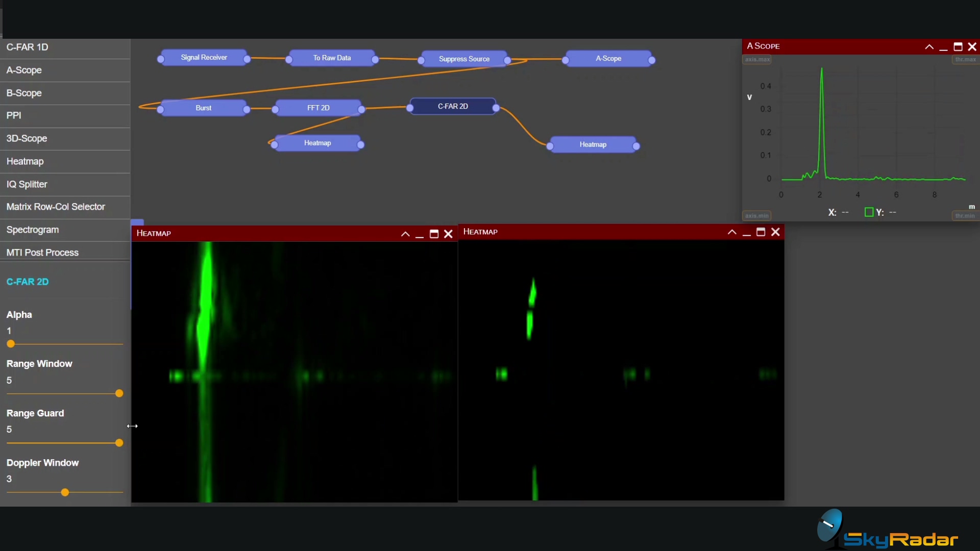Click the axis.max input field

[757, 60]
